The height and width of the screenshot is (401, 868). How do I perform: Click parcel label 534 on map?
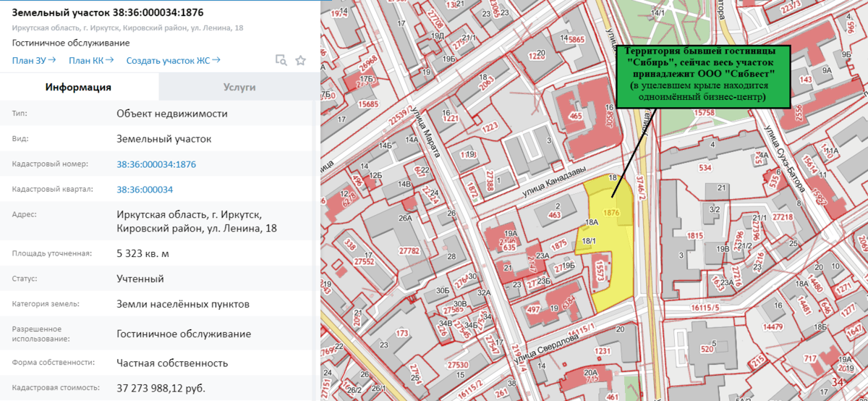[705, 168]
